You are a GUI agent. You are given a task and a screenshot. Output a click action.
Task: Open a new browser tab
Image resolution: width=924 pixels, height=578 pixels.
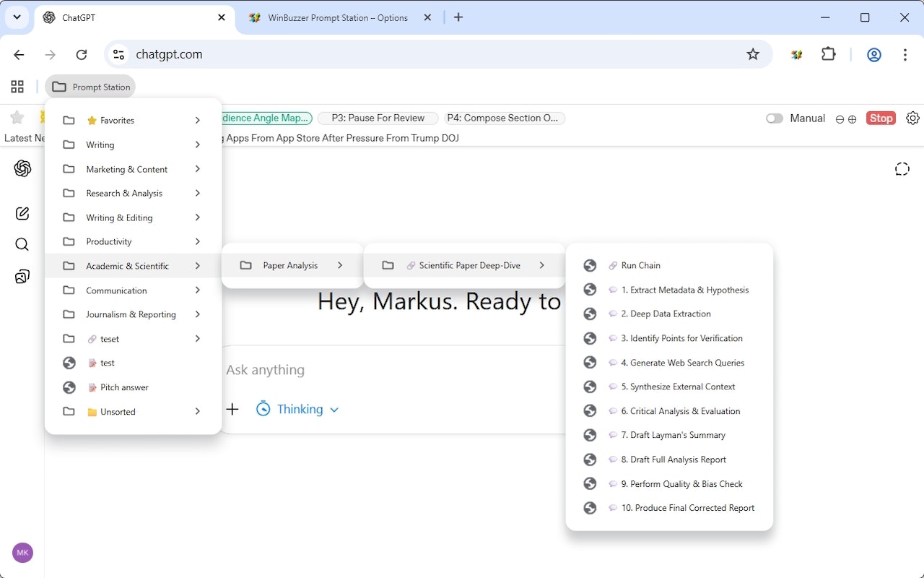(458, 17)
